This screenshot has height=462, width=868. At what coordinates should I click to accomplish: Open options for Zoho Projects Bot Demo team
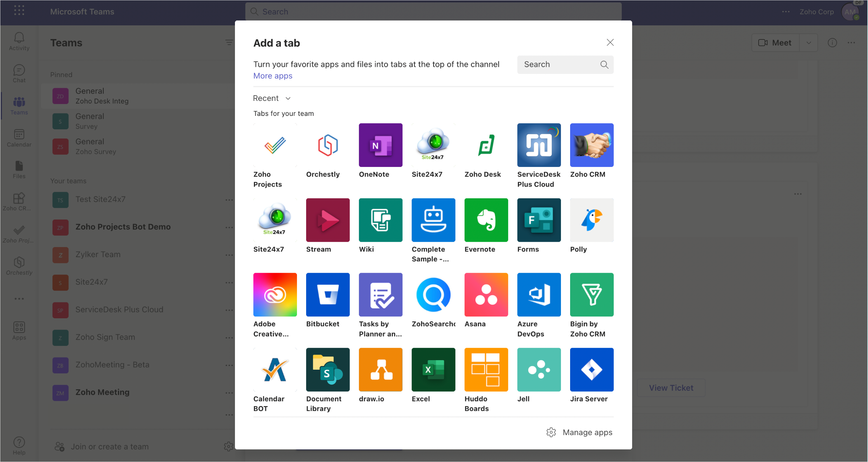point(229,227)
